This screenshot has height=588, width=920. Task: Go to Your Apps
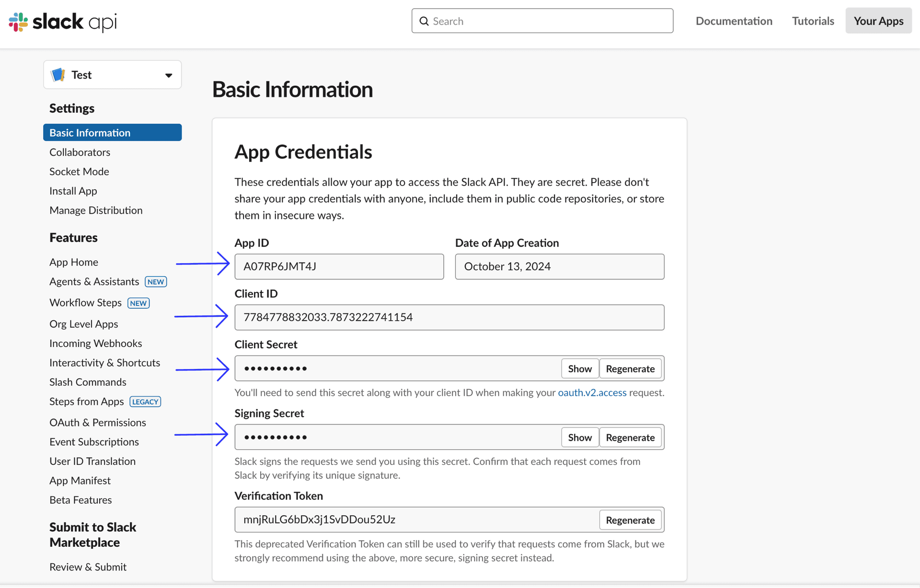(878, 21)
